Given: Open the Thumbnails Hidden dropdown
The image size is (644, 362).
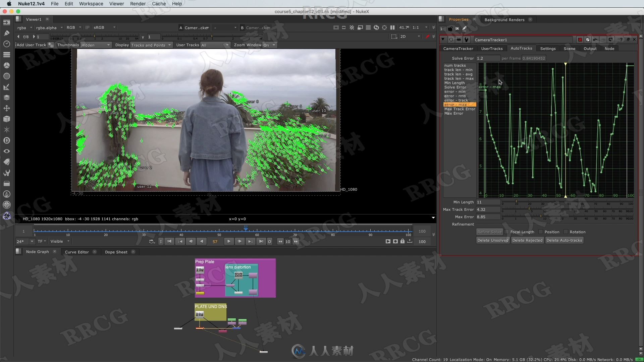Looking at the screenshot, I should [95, 45].
